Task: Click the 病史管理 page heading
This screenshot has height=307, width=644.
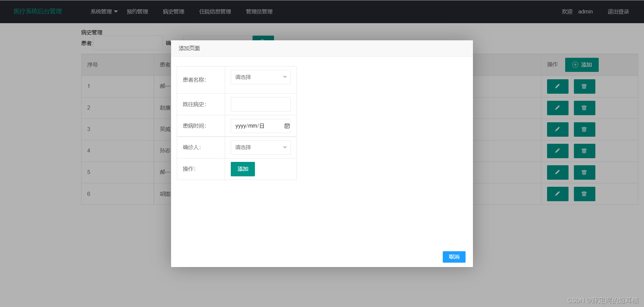Action: point(92,32)
